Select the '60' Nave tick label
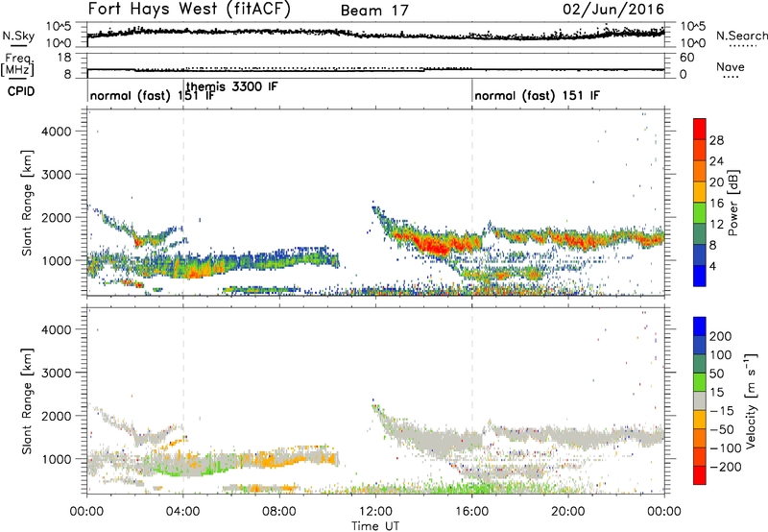This screenshot has width=768, height=532. (x=687, y=58)
